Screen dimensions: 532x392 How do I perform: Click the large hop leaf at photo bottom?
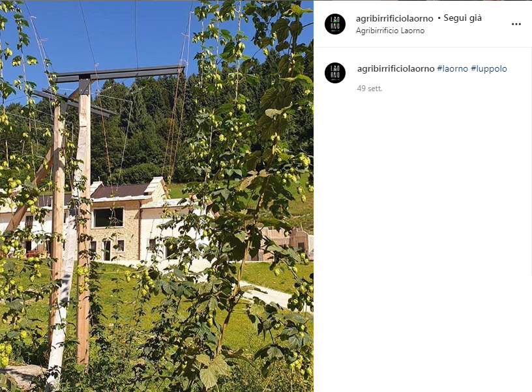(212, 369)
